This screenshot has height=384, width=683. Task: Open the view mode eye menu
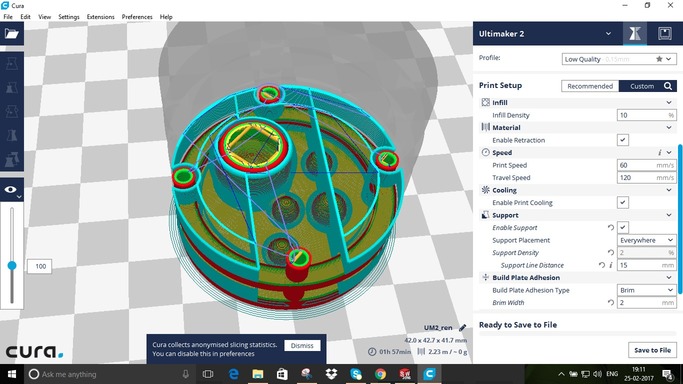(12, 190)
